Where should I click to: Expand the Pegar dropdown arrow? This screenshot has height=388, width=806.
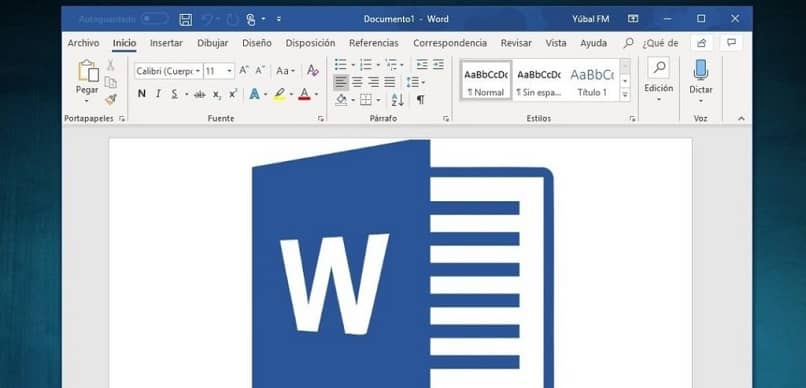(87, 101)
